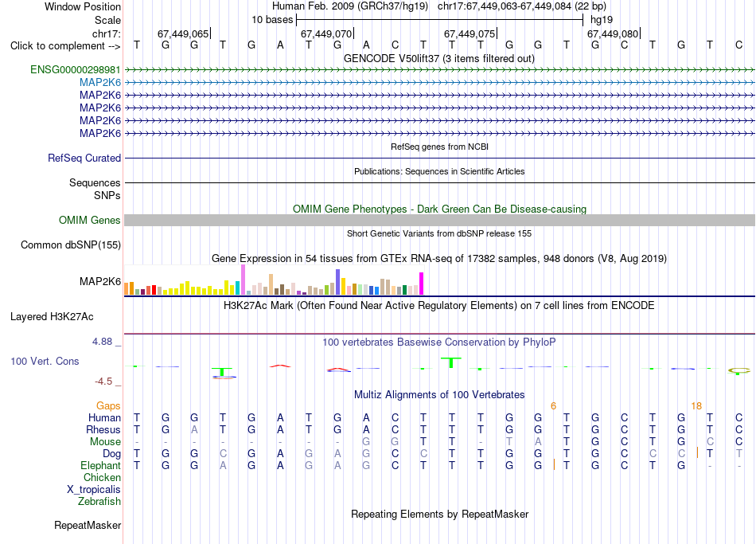Click the 4.88 PhyloP maximum value
This screenshot has height=544, width=756.
[102, 342]
